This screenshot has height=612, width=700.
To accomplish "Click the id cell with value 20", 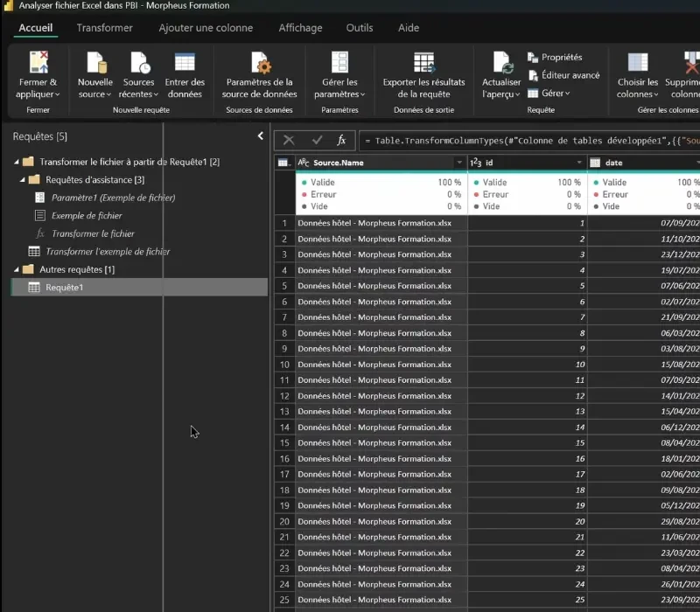I will pos(528,521).
